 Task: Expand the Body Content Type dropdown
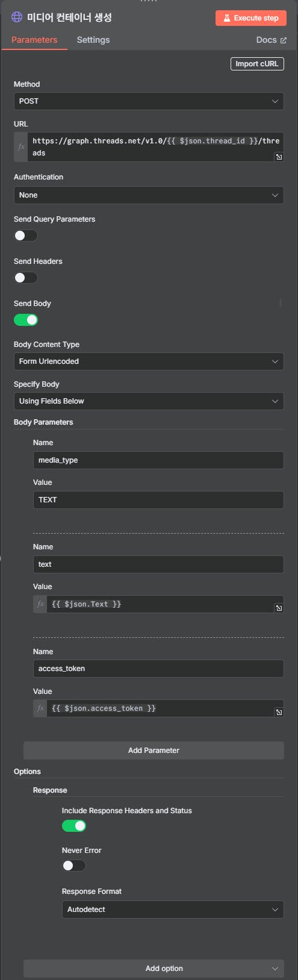pos(149,361)
